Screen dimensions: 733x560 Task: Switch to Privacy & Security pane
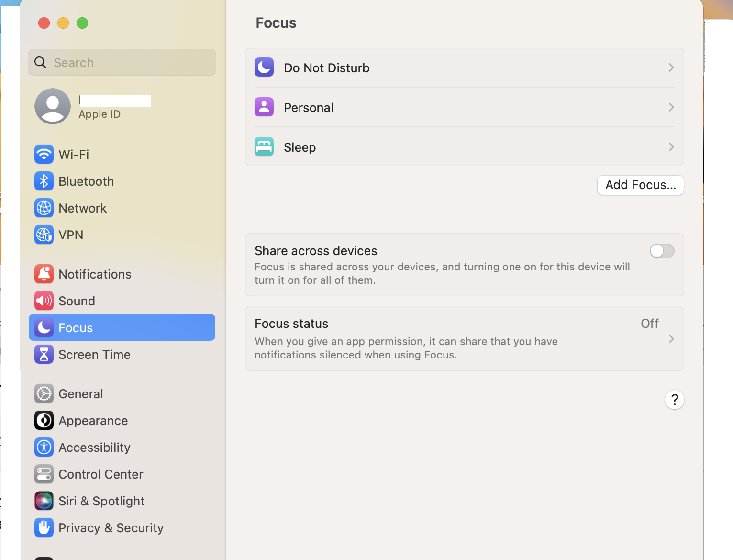tap(122, 527)
